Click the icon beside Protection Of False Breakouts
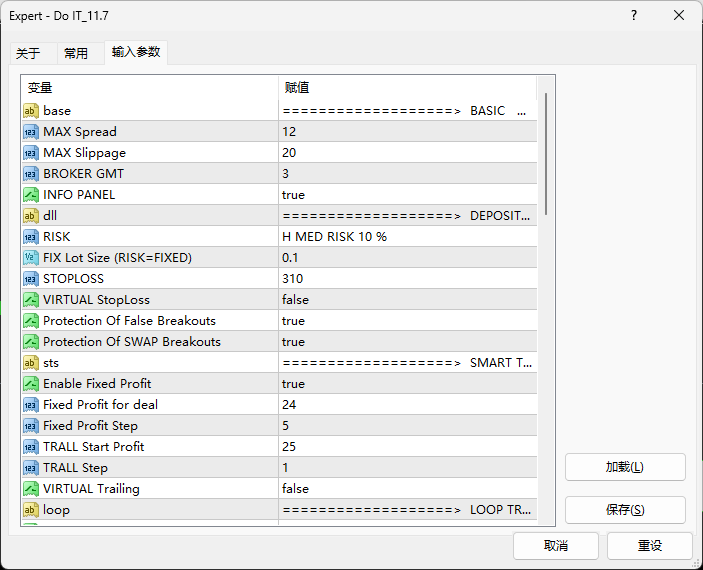 (x=30, y=321)
